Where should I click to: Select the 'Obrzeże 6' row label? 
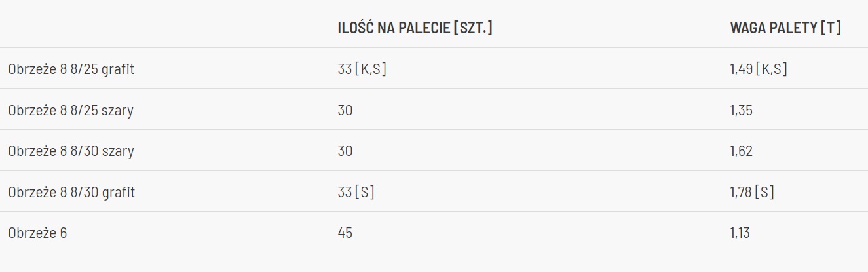coord(37,233)
